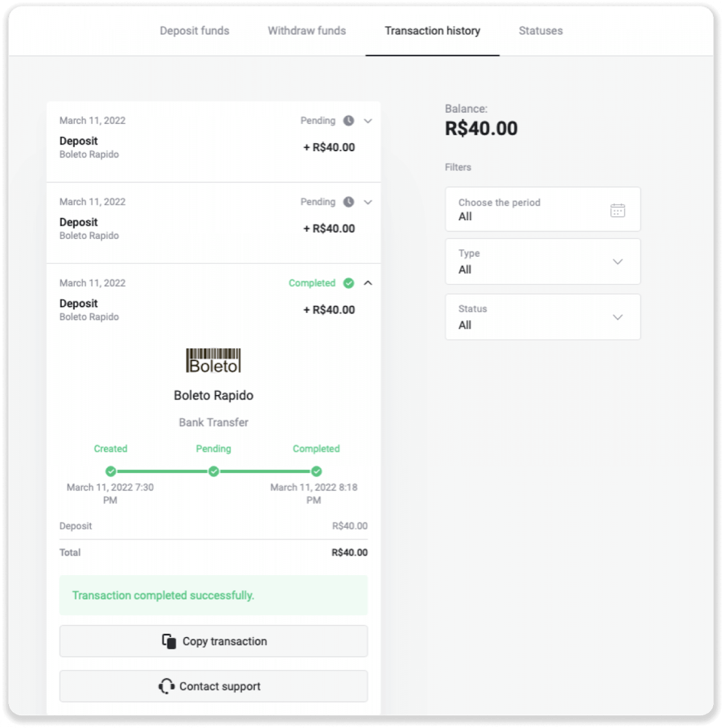Screen dimensions: 724x728
Task: Click the Created checkpoint icon on progress bar
Action: [110, 471]
